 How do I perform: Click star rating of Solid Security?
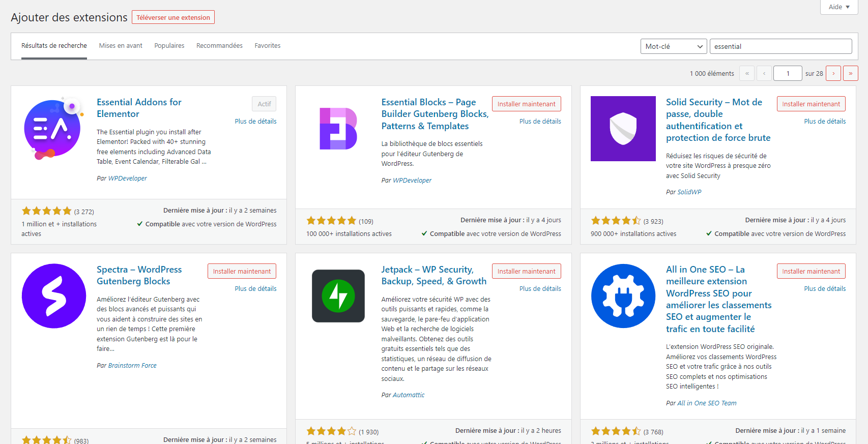pos(616,221)
